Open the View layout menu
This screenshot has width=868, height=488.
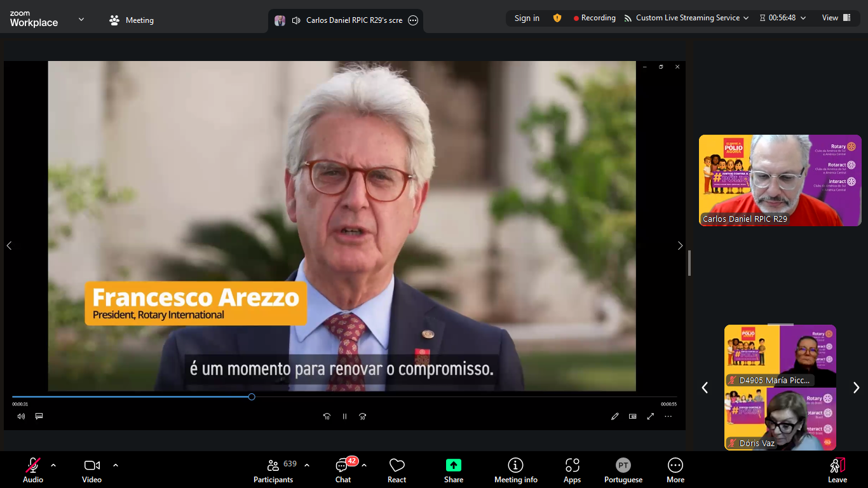(836, 18)
